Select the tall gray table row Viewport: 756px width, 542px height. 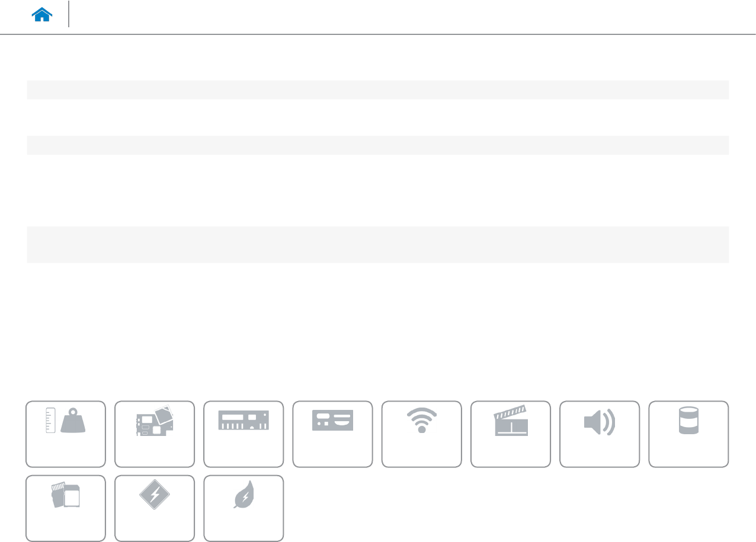coord(378,245)
